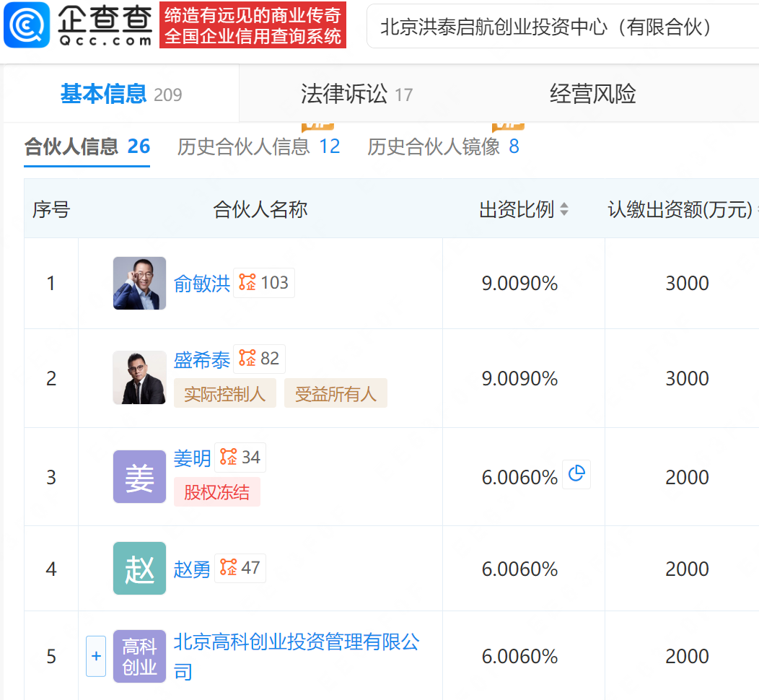
Task: Click the teal 赵 avatar icon
Action: tap(139, 569)
